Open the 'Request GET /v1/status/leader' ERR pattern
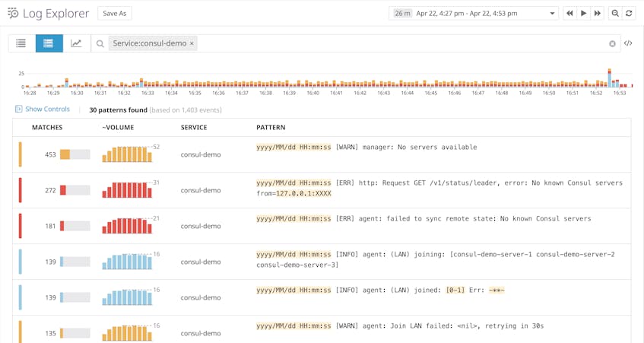This screenshot has height=343, width=644. click(439, 188)
